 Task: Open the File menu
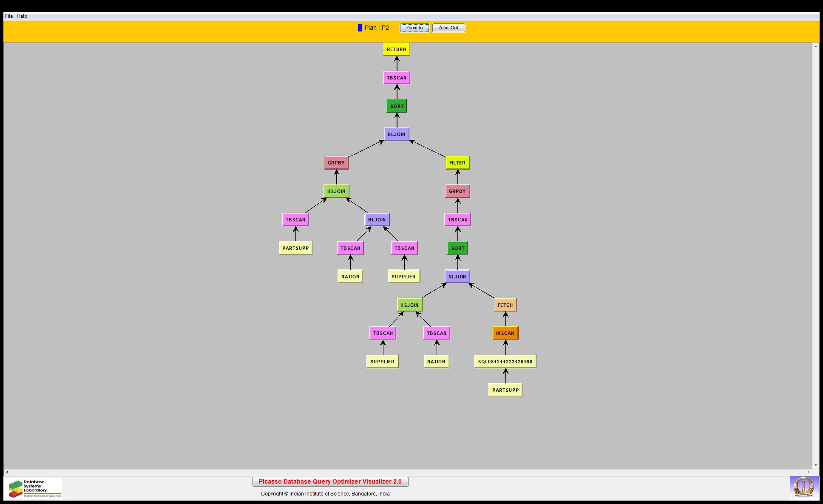9,16
